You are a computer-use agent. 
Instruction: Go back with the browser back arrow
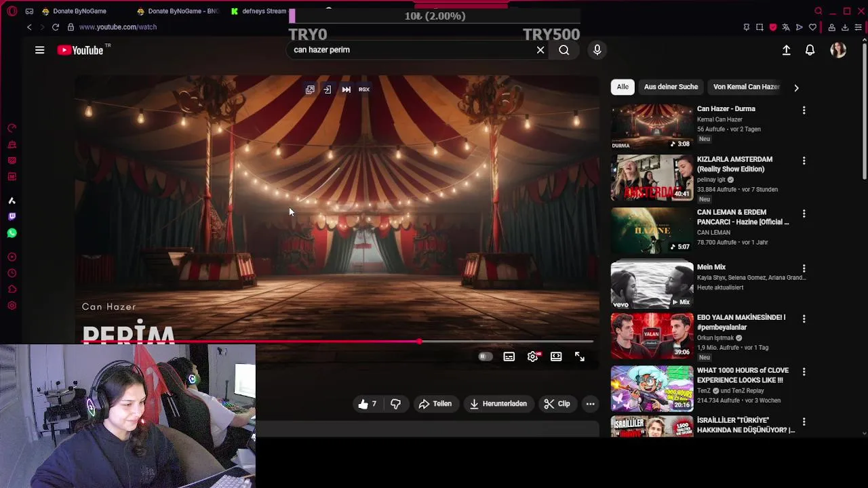29,27
